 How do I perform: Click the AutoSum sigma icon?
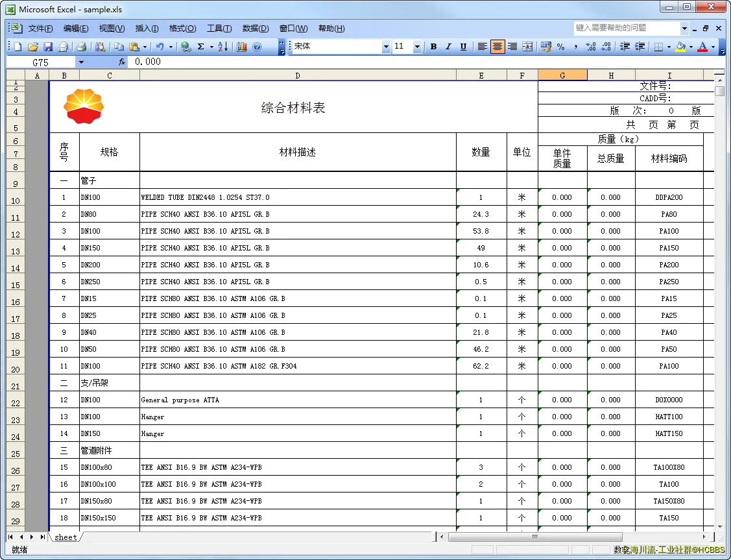(201, 47)
